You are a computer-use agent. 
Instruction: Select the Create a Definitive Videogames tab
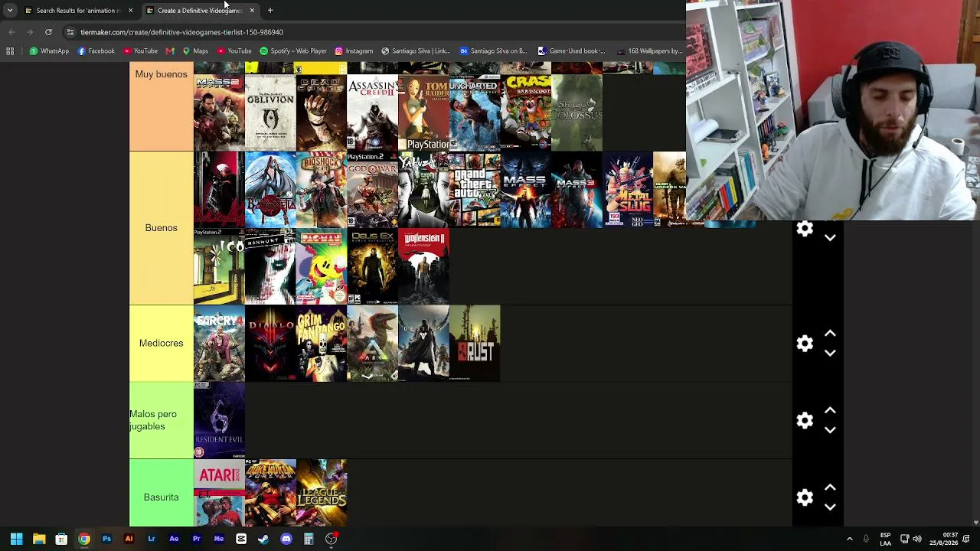(x=199, y=10)
